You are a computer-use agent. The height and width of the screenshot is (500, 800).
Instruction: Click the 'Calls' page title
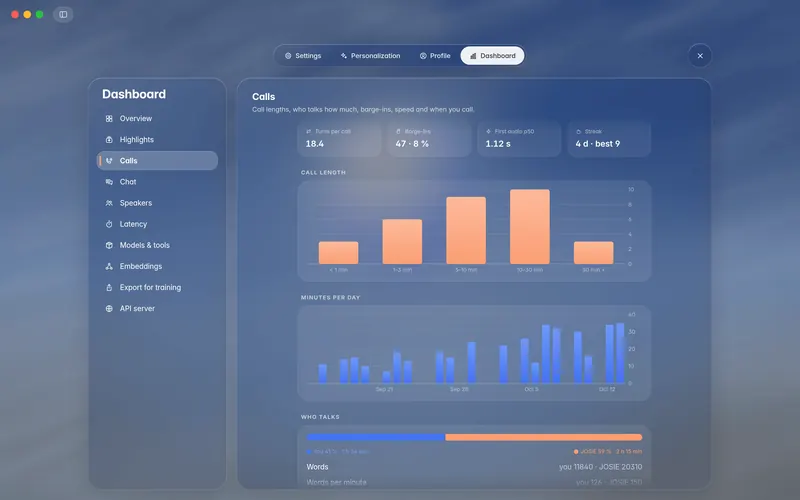[x=263, y=96]
